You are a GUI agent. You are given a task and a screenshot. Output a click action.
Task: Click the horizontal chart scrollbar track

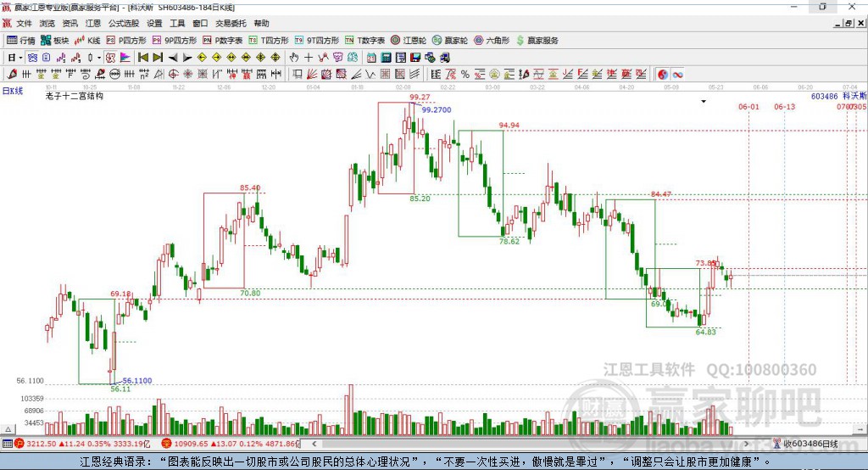(x=531, y=444)
